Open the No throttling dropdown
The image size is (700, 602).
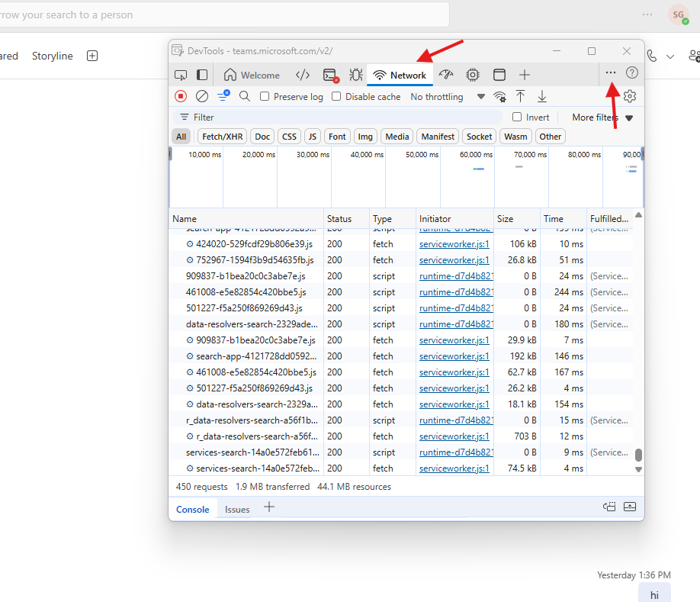click(448, 97)
